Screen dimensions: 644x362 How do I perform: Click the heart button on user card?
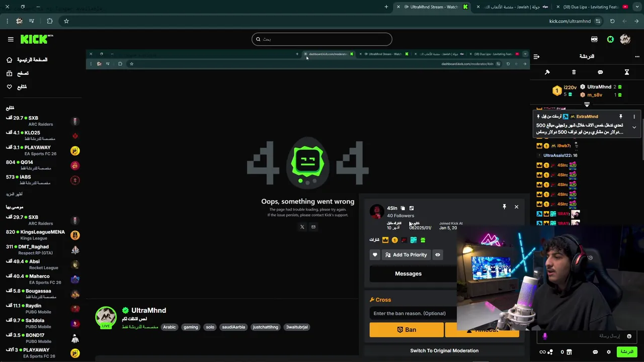[375, 255]
